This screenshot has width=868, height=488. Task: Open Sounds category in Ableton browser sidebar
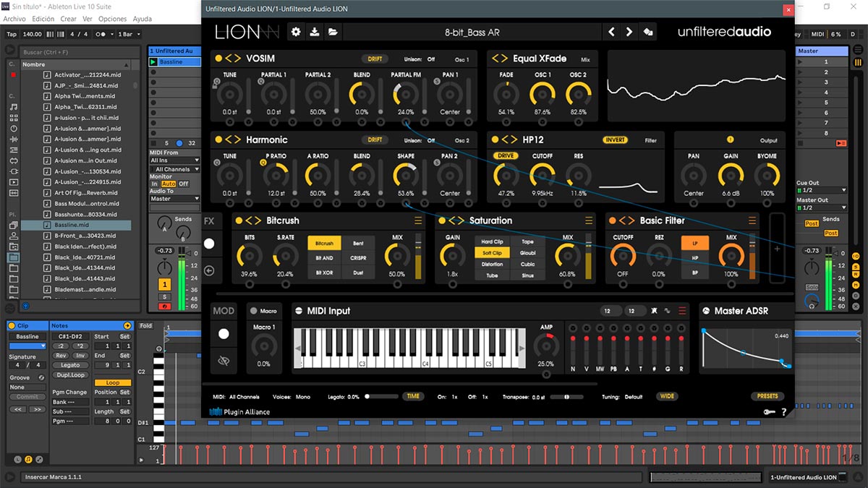14,106
